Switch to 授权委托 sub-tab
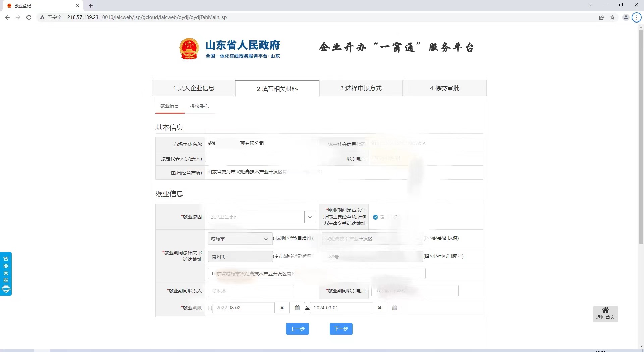The width and height of the screenshot is (644, 352). click(x=199, y=106)
